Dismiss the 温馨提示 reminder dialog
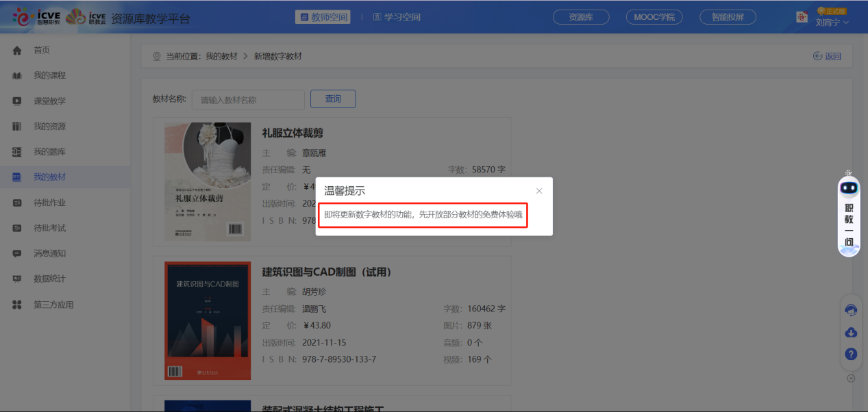 coord(538,190)
